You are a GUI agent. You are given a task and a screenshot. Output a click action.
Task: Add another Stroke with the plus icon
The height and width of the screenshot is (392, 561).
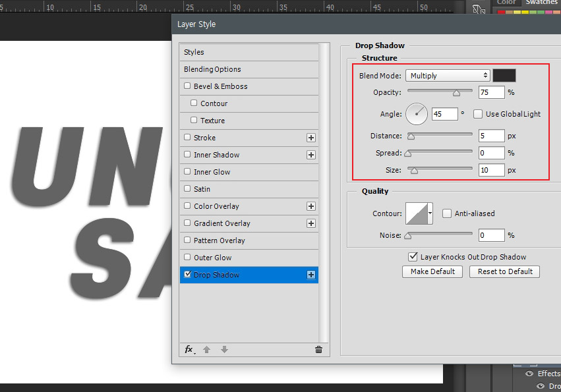(311, 138)
